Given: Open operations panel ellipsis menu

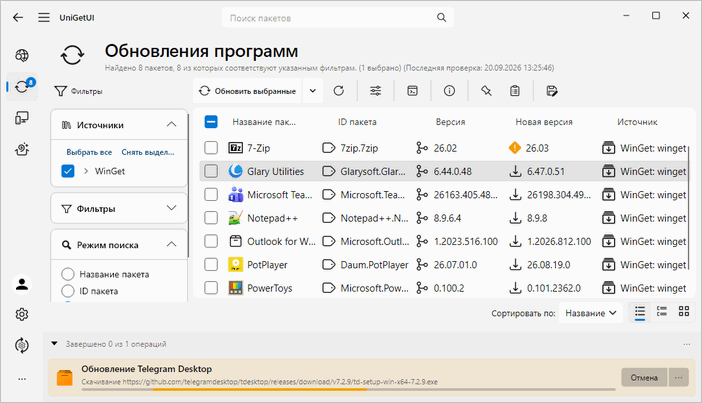Looking at the screenshot, I should click(687, 344).
